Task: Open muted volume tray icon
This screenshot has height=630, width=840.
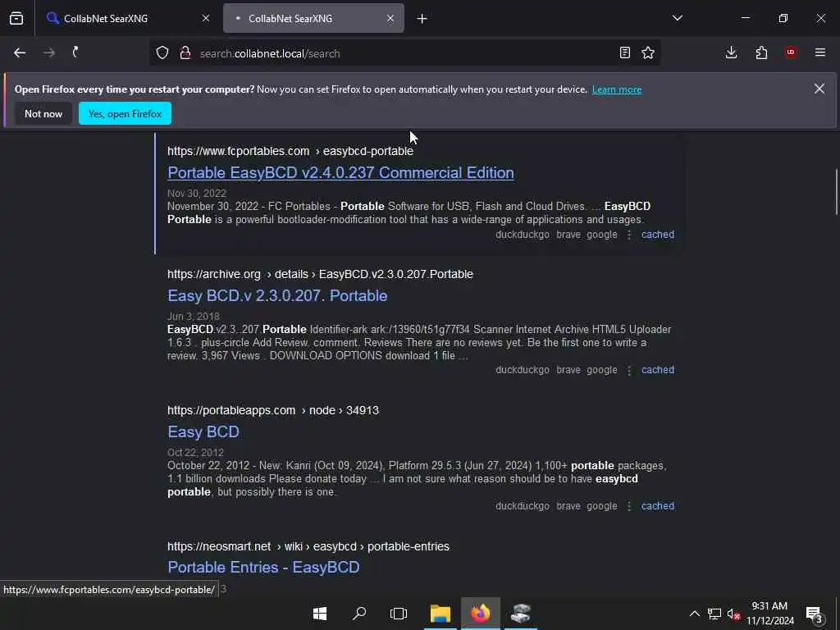Action: click(x=733, y=614)
